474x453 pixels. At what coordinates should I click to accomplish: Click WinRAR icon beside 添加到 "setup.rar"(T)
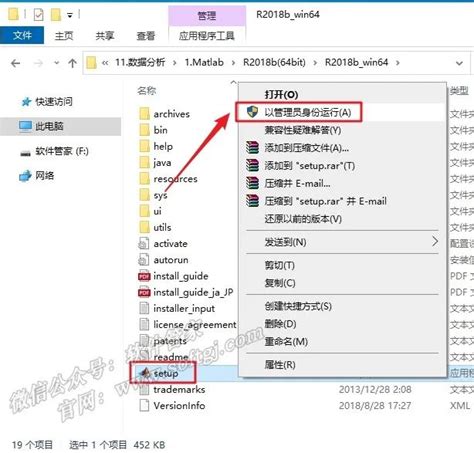coord(252,165)
